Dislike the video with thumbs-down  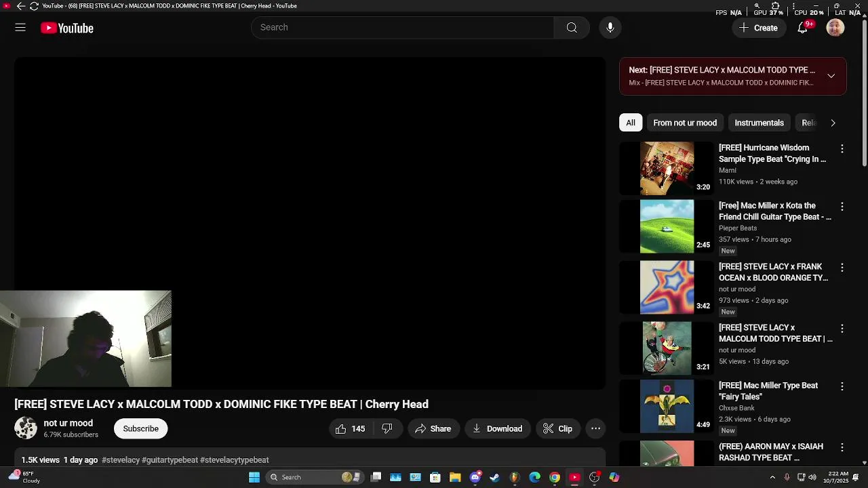tap(387, 428)
